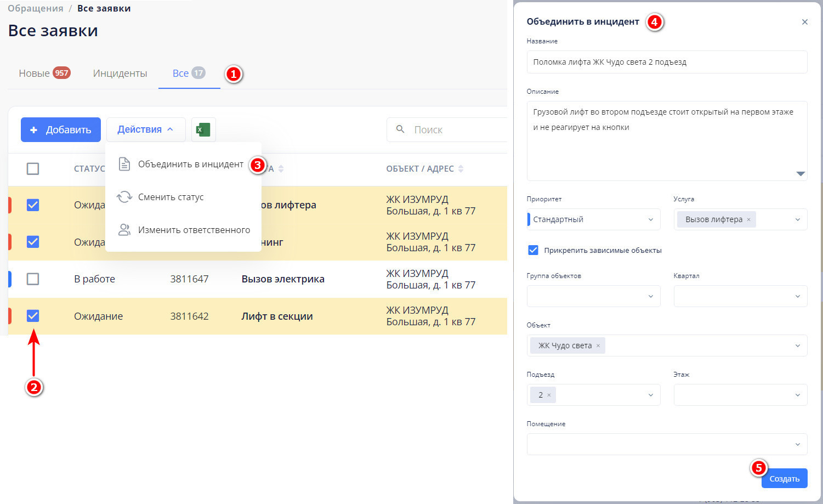Image resolution: width=823 pixels, height=504 pixels.
Task: Open the Действия dropdown
Action: (x=146, y=129)
